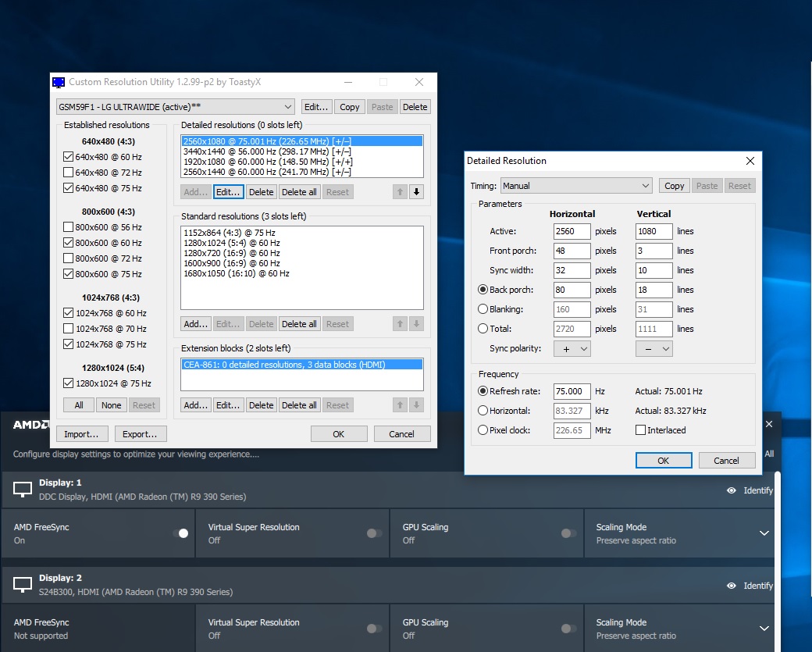Click the CRU app icon in title bar
The height and width of the screenshot is (652, 812).
[x=59, y=82]
